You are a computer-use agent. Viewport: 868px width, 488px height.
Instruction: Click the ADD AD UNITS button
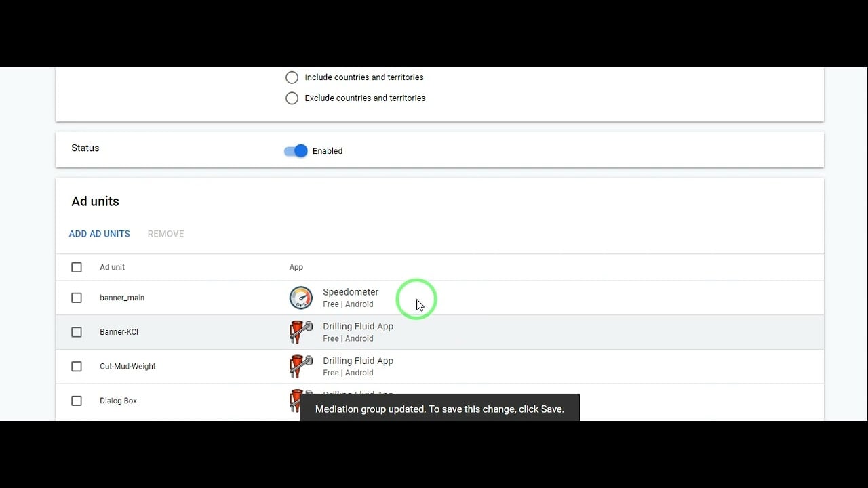click(100, 234)
